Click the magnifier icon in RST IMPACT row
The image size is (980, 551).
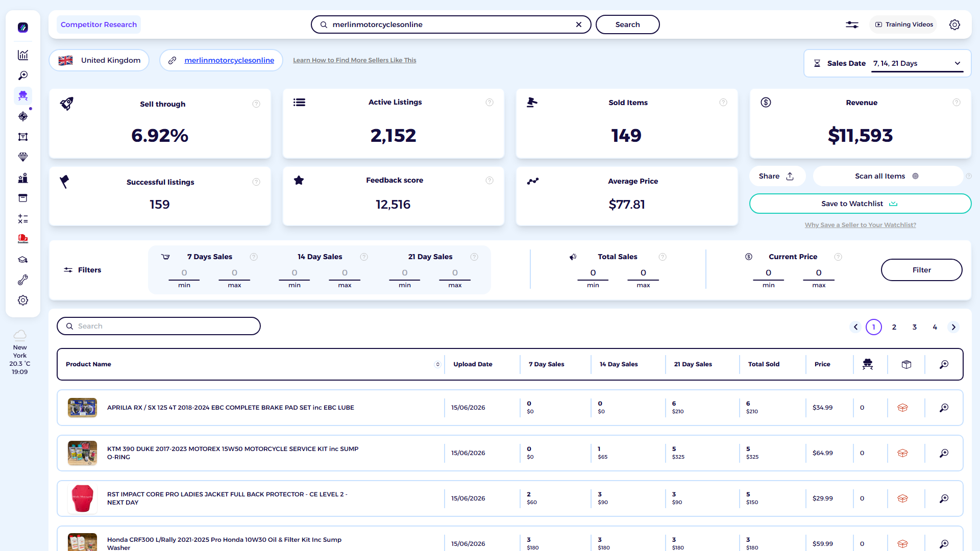(x=944, y=498)
